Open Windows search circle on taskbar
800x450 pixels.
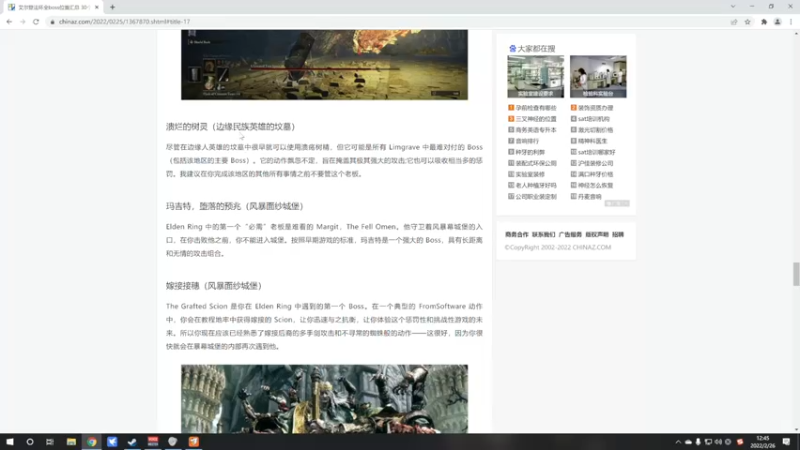pos(30,442)
